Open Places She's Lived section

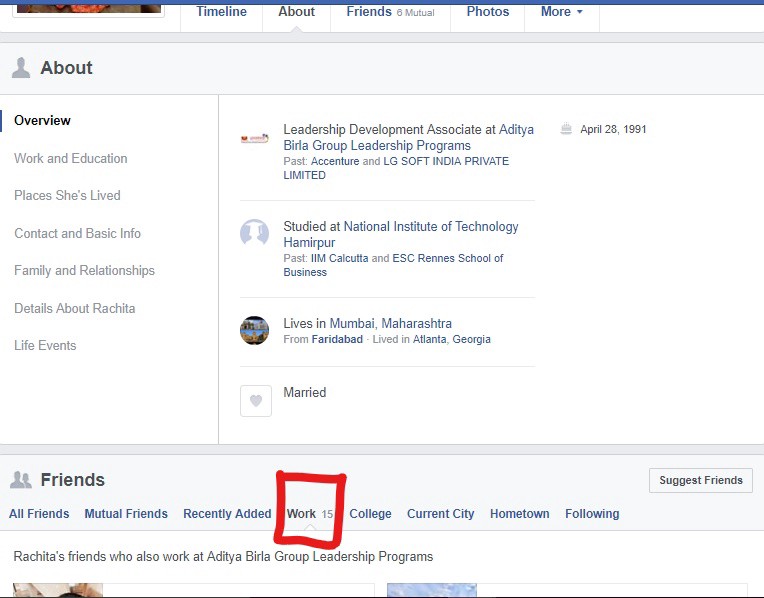click(x=67, y=195)
